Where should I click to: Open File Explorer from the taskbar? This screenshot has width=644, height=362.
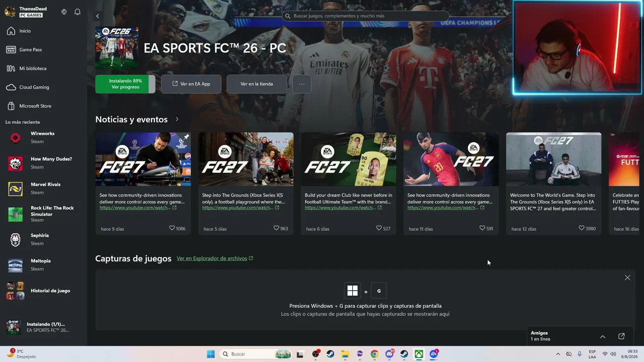click(x=345, y=354)
